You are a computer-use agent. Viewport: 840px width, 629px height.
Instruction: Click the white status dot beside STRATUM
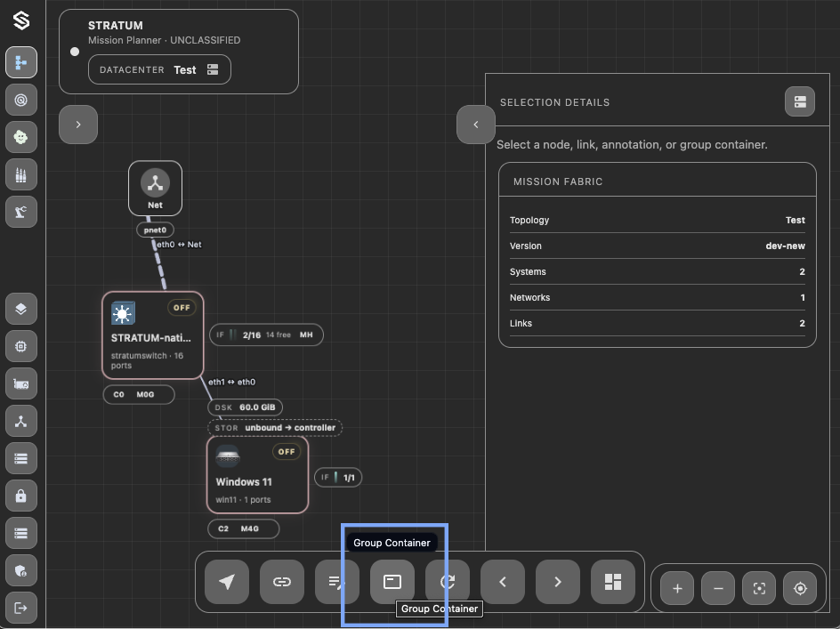(x=75, y=52)
